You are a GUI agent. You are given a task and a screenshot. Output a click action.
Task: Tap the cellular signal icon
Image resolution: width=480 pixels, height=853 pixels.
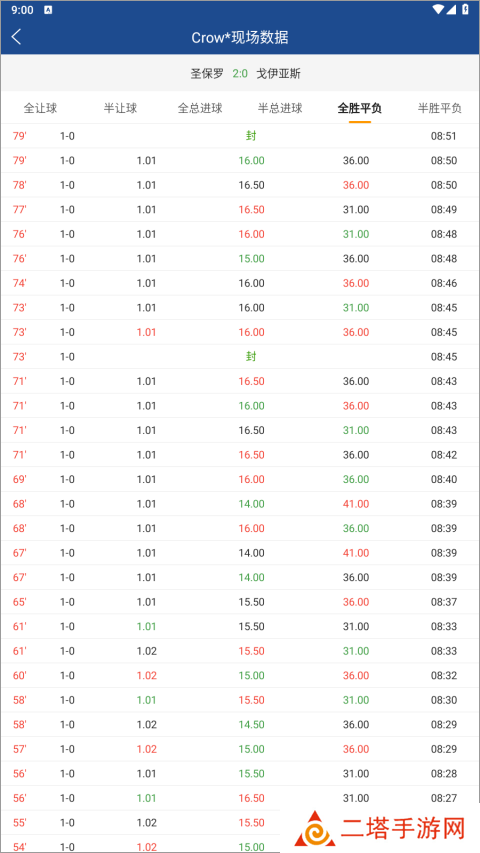(452, 9)
